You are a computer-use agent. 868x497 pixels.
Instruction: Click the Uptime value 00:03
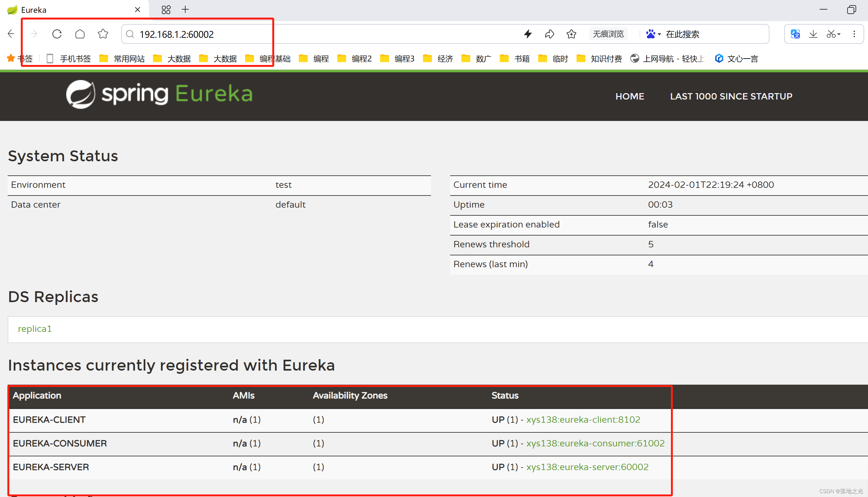pos(660,204)
